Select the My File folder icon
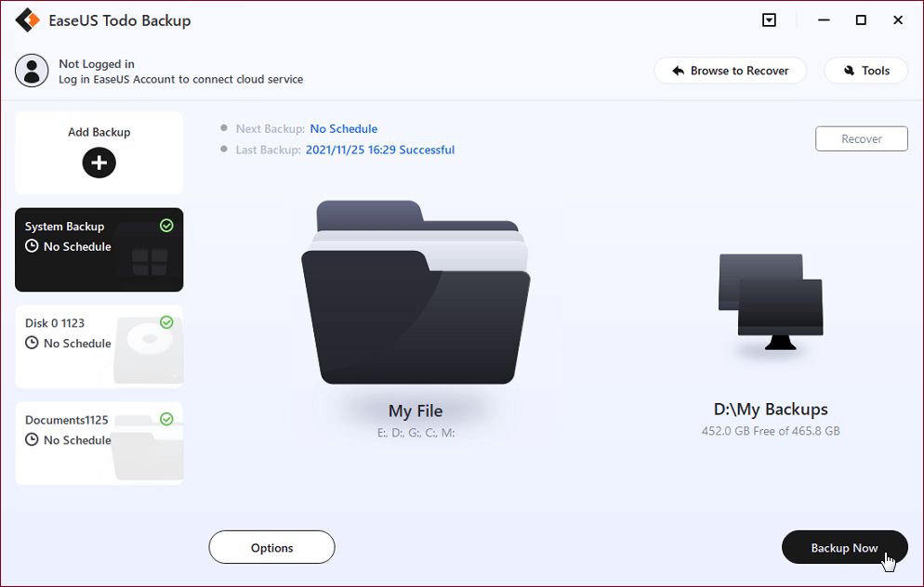This screenshot has width=924, height=587. [x=416, y=292]
